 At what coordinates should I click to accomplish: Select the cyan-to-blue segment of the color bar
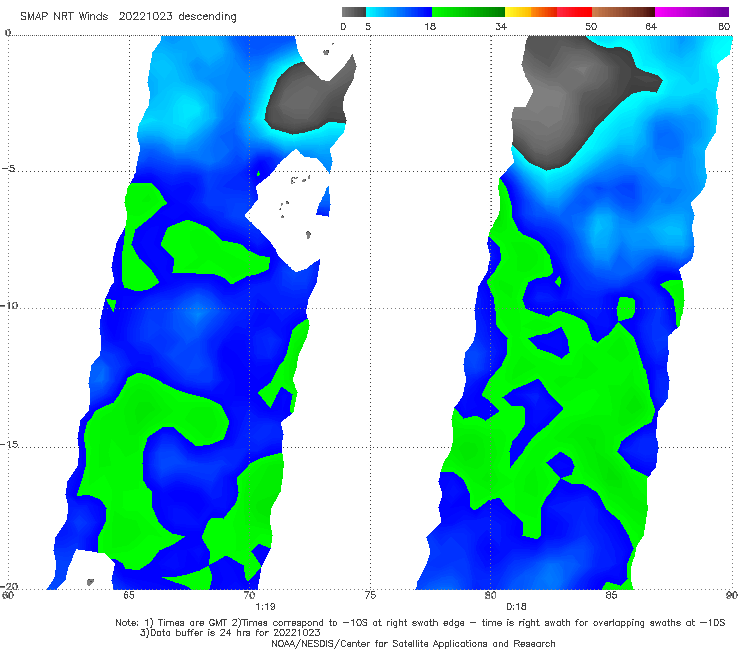tap(399, 12)
